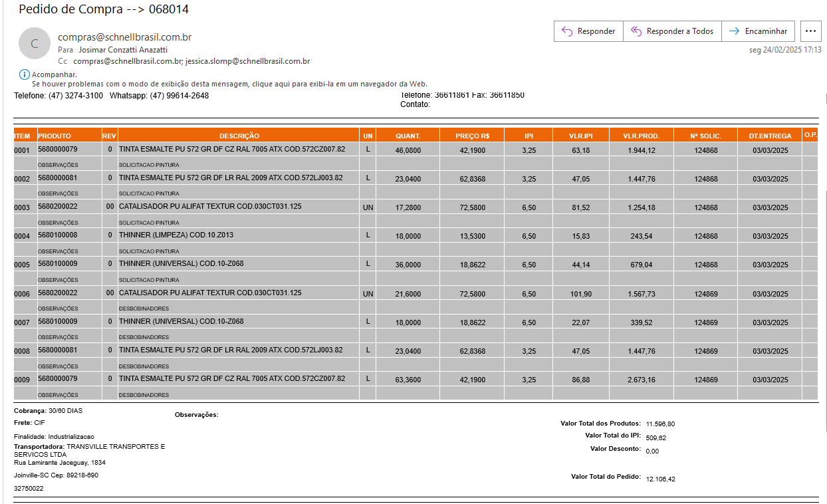
Task: Click the DESCRIÇÃO column header
Action: click(x=239, y=136)
